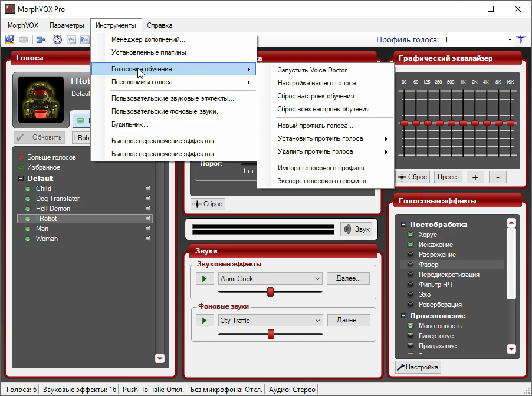Play the City Traffic background sound
This screenshot has width=532, height=396.
coord(204,321)
